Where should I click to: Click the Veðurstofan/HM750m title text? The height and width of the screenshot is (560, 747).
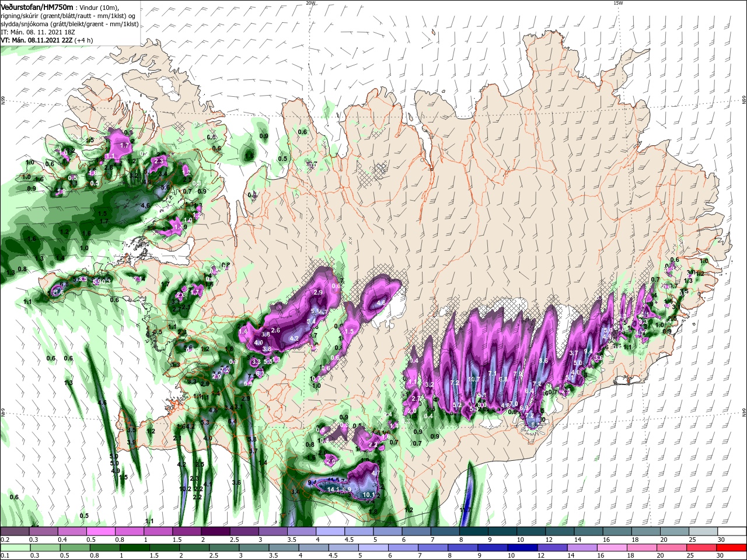pyautogui.click(x=37, y=6)
